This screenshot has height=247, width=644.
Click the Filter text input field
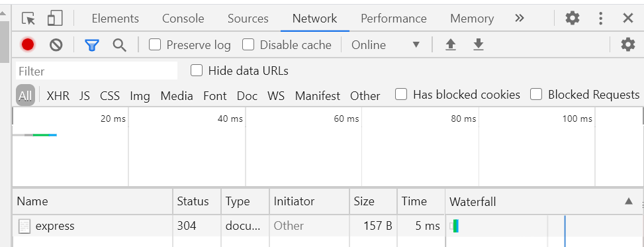click(x=97, y=71)
